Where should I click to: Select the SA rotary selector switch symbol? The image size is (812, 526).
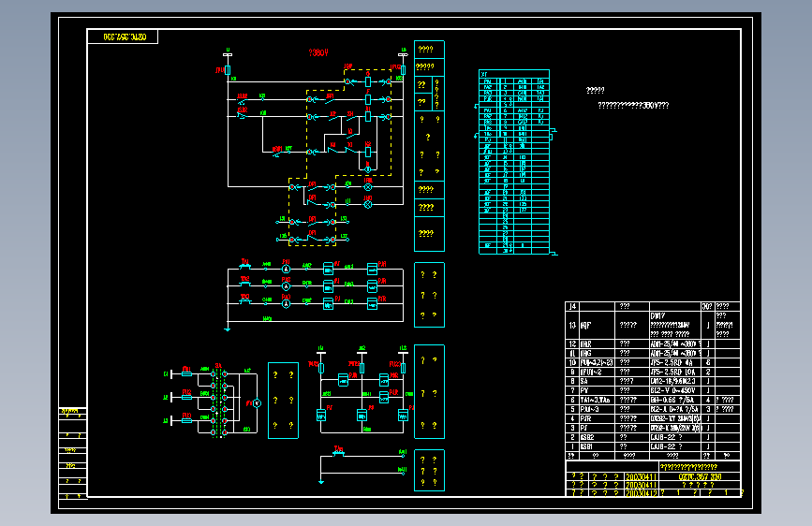point(218,402)
